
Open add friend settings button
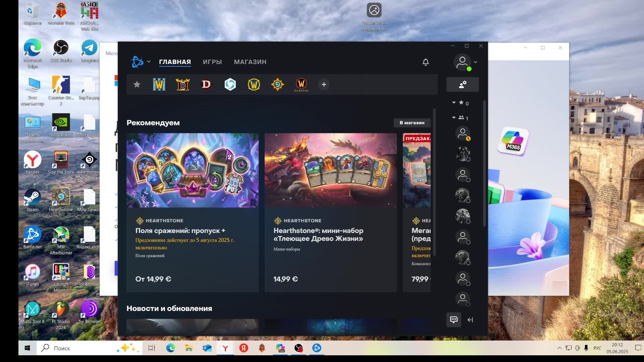pyautogui.click(x=463, y=84)
